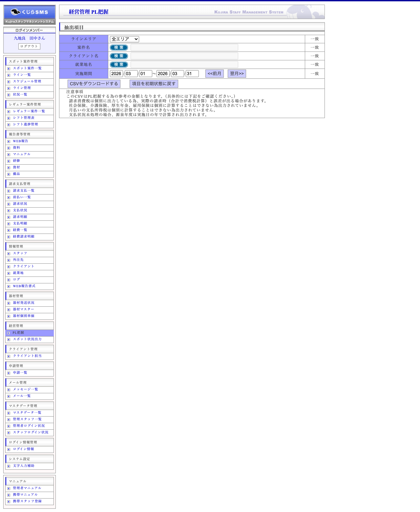The image size is (420, 512).
Task: Click arrow icon next to ログイン情報
Action: [x=9, y=449]
